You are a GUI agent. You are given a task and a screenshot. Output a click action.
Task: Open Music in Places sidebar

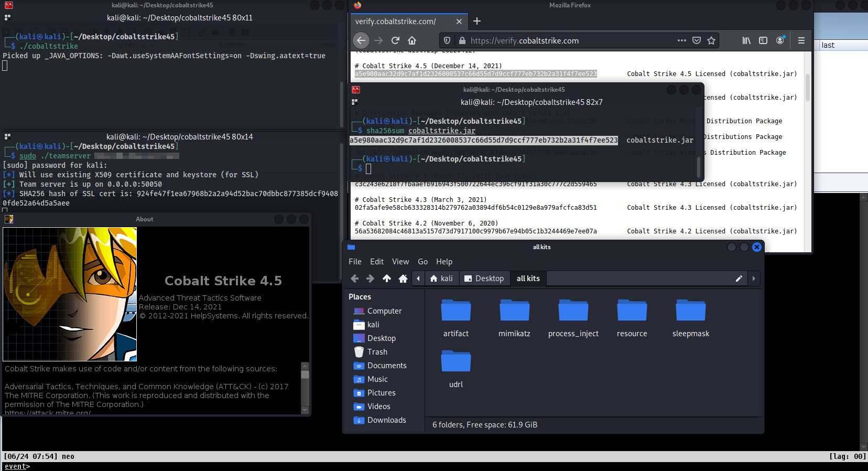[x=377, y=379]
